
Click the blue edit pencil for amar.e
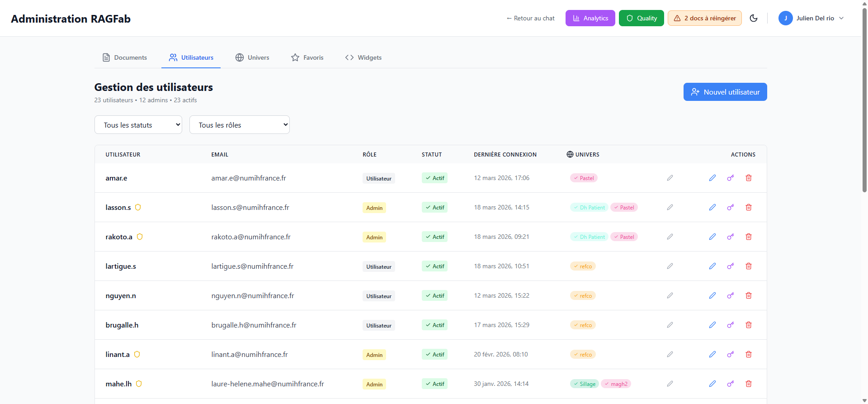712,178
